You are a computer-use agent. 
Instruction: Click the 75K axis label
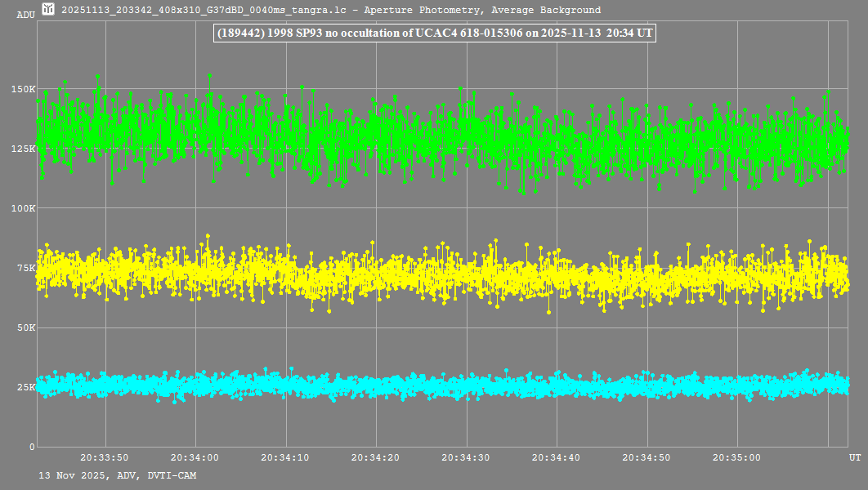(x=26, y=268)
